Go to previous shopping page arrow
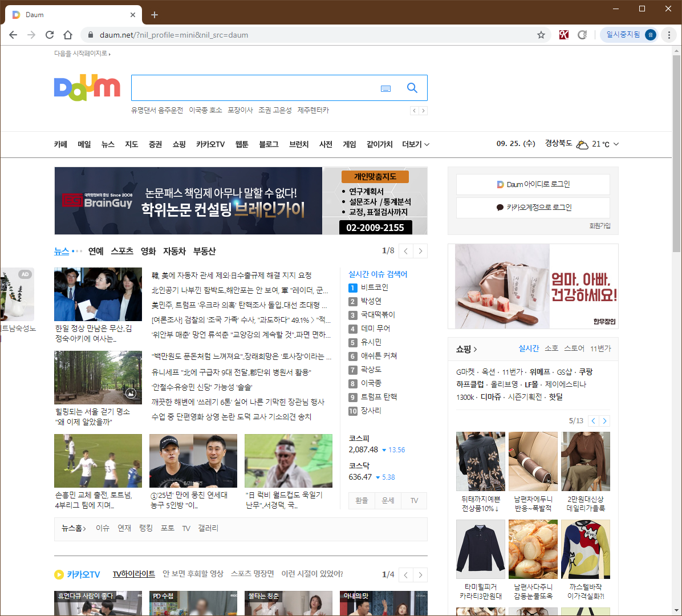This screenshot has height=616, width=682. click(593, 421)
